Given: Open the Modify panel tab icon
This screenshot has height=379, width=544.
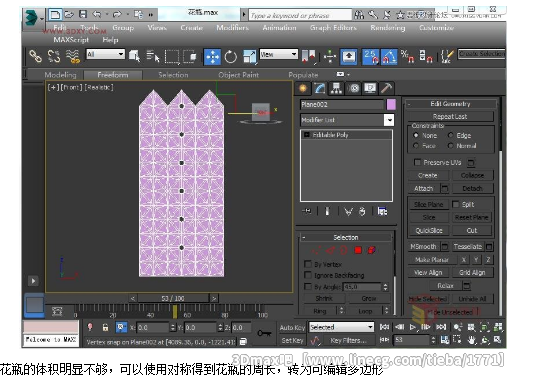Looking at the screenshot, I should tap(320, 89).
